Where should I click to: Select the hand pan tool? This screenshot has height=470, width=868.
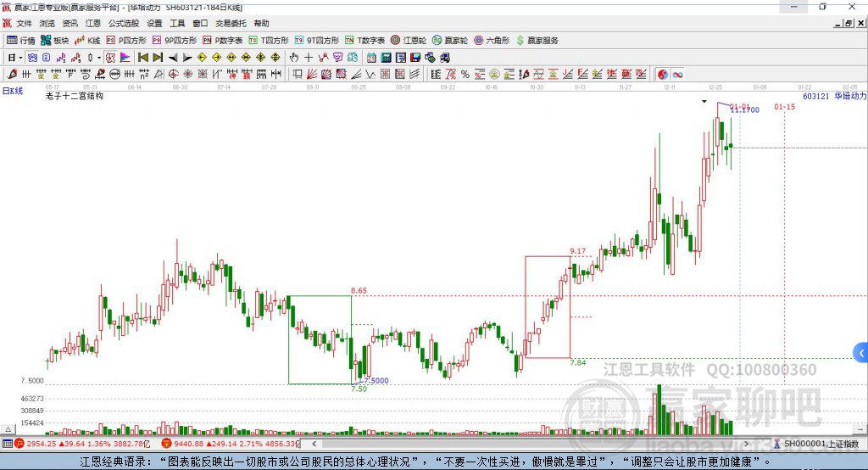pos(294,58)
